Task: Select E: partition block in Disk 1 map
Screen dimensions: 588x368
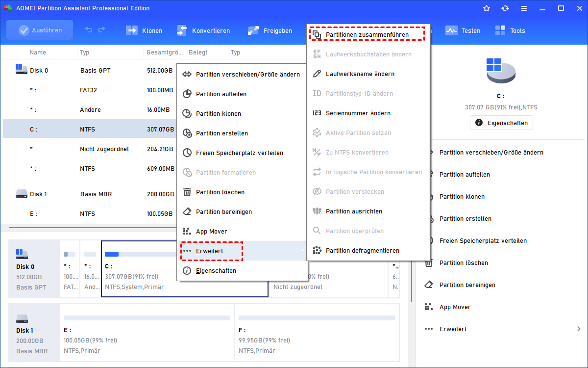Action: point(147,333)
